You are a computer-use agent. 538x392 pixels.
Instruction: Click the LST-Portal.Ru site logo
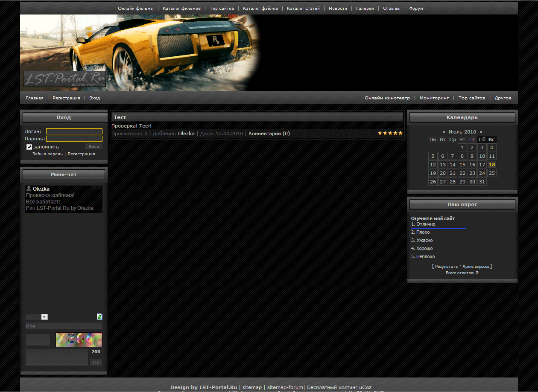64,79
